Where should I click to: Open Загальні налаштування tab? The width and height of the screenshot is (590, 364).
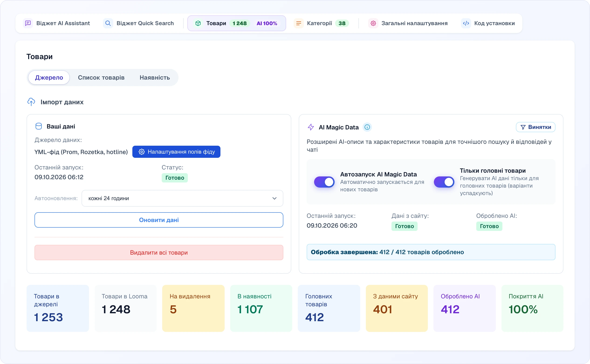point(408,23)
